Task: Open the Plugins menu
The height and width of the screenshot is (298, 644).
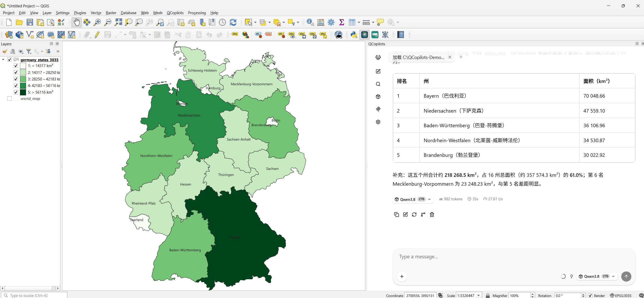Action: click(80, 13)
